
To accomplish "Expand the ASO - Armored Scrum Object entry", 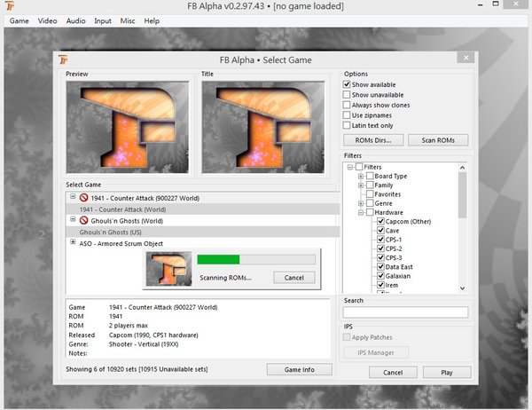I will 72,242.
